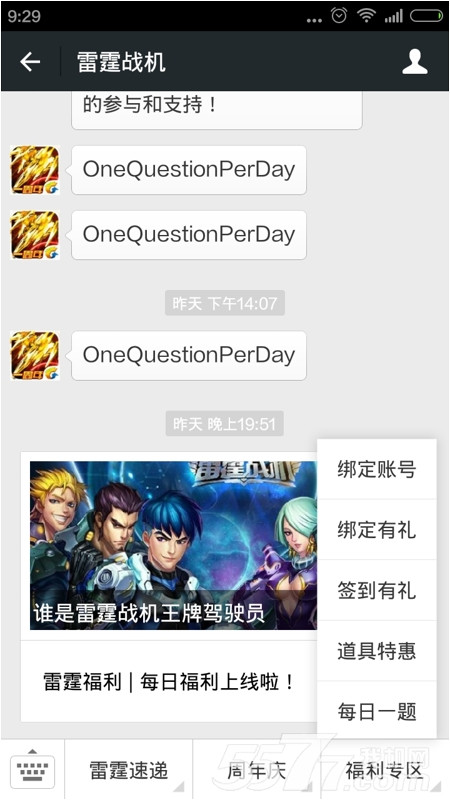This screenshot has height=800, width=450.
Task: Tap the alarm clock status icon
Action: 339,16
